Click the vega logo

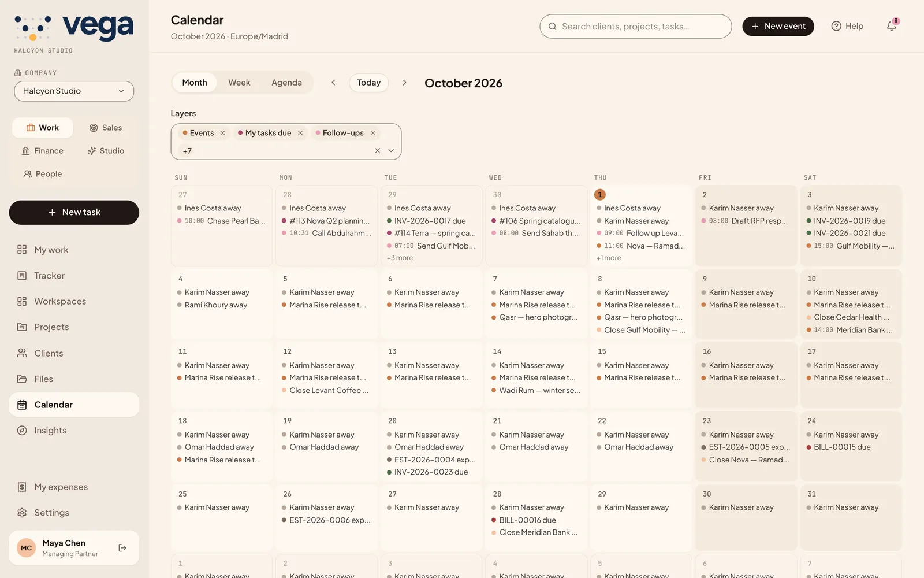74,28
